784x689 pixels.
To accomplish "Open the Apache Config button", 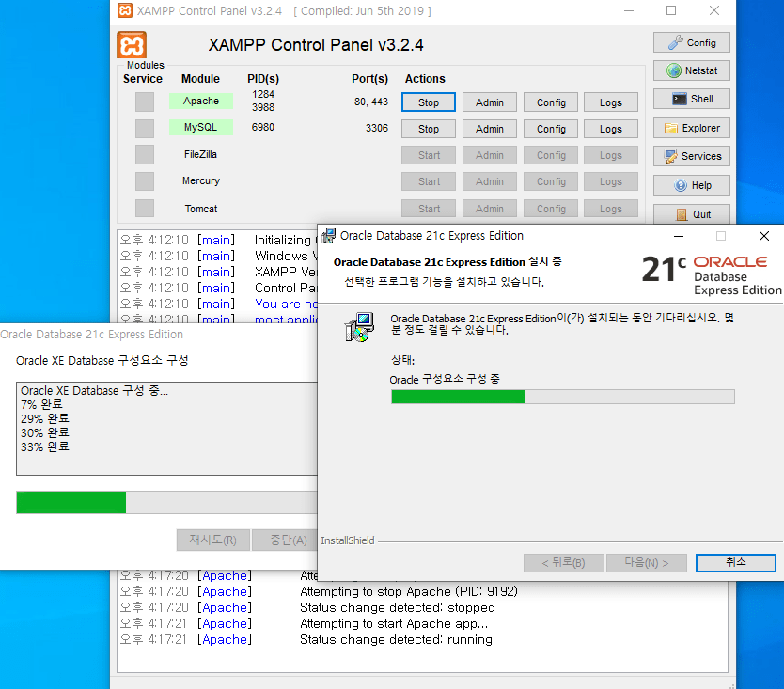I will (551, 102).
